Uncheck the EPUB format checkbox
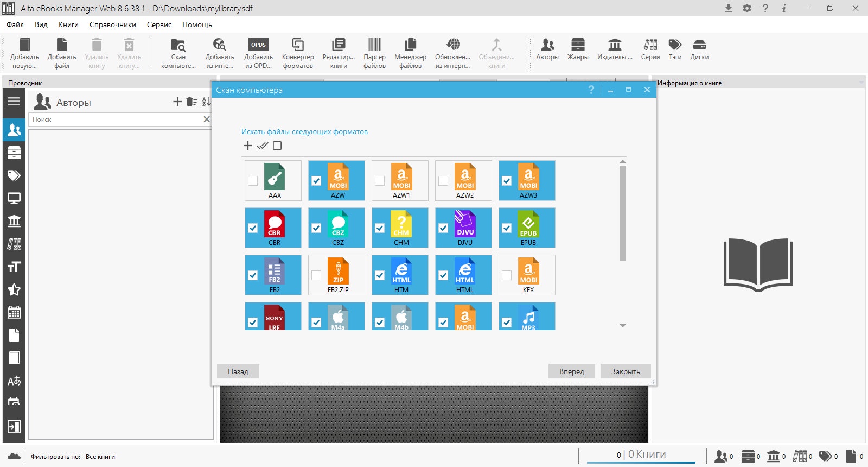Image resolution: width=868 pixels, height=467 pixels. coord(507,228)
